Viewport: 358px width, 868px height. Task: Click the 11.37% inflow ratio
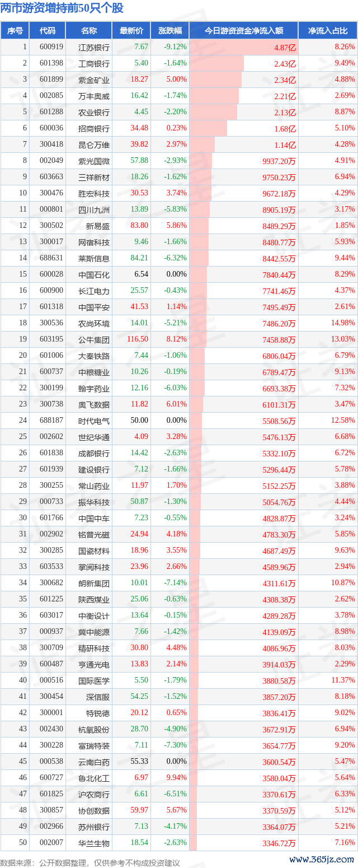[343, 680]
